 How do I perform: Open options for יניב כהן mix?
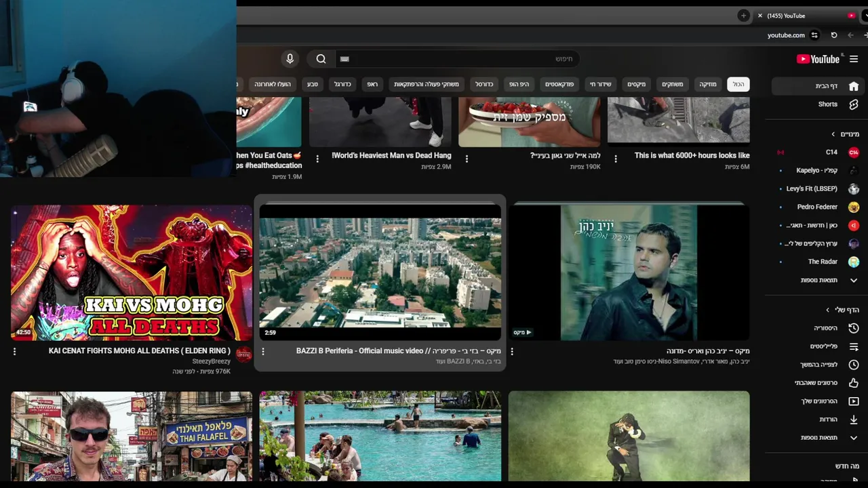coord(512,351)
